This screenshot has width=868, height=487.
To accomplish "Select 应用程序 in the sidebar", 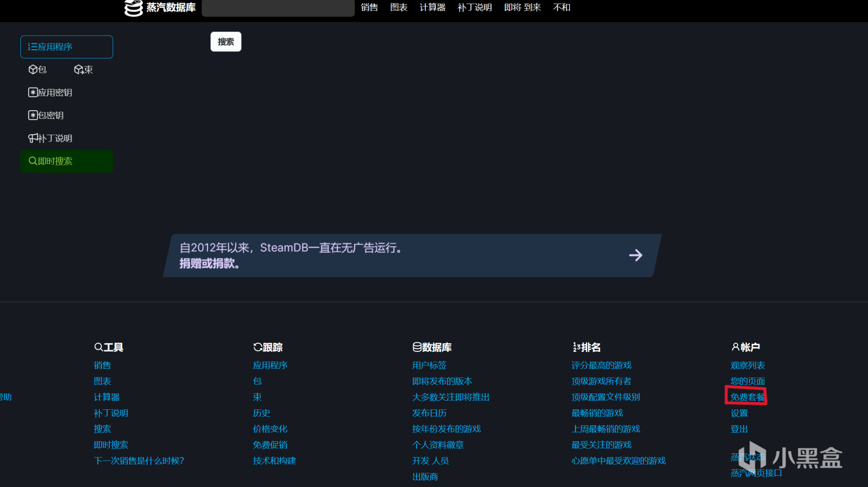I will pyautogui.click(x=67, y=47).
